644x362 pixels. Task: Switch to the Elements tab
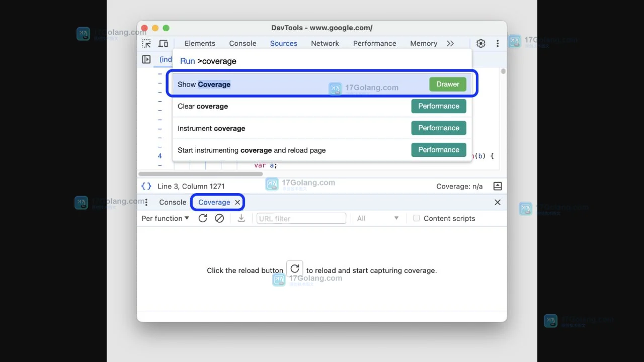(200, 43)
